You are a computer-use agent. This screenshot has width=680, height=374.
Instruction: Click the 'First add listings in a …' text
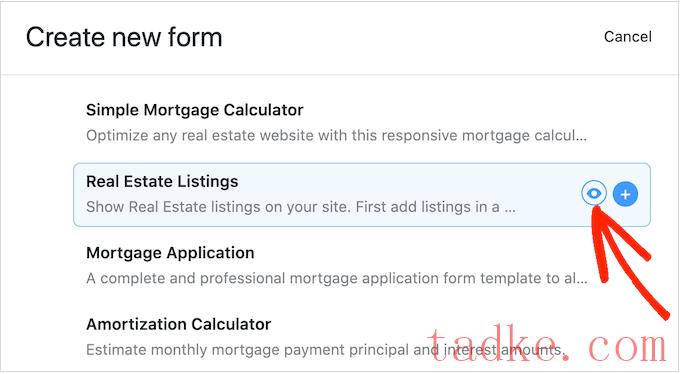(435, 207)
